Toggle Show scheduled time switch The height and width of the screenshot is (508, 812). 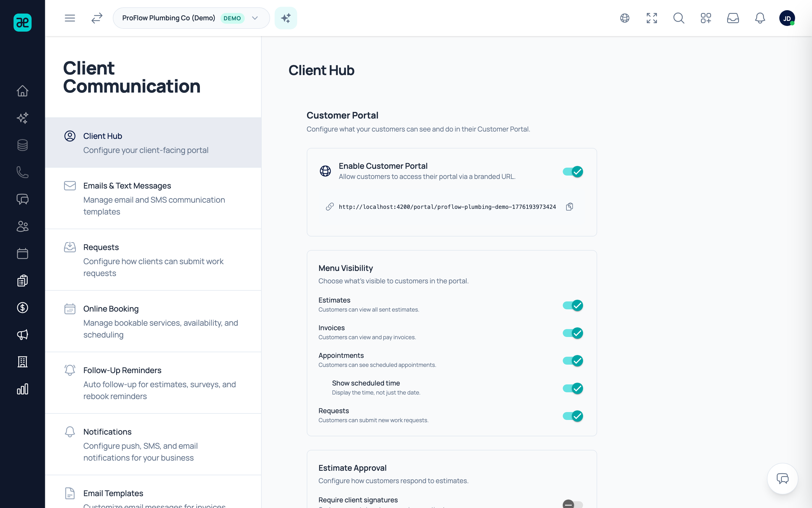point(573,388)
